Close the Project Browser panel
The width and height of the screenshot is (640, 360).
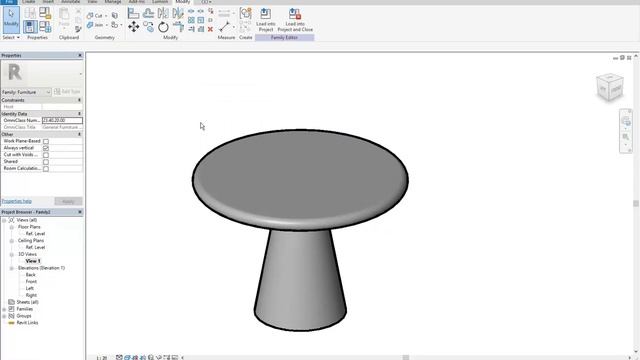[80, 212]
